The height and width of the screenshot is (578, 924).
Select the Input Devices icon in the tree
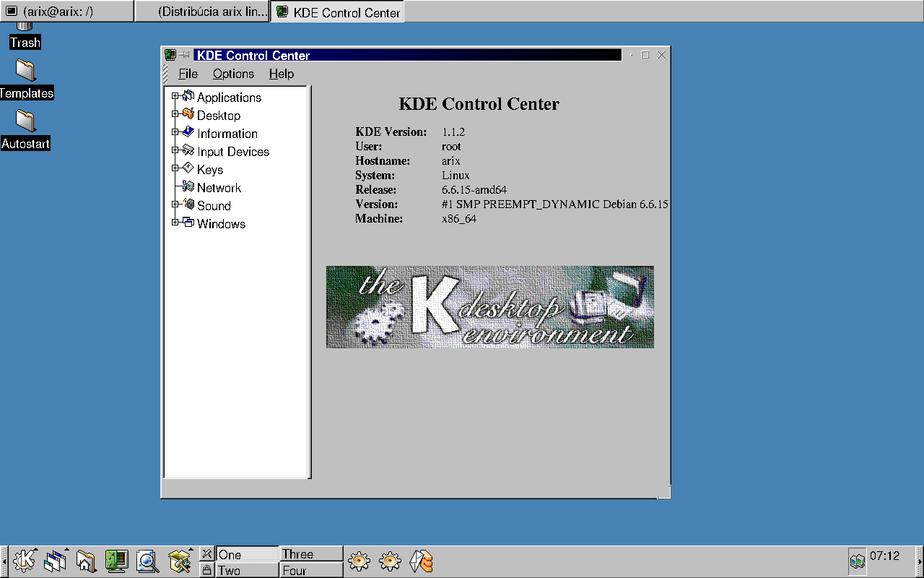188,150
